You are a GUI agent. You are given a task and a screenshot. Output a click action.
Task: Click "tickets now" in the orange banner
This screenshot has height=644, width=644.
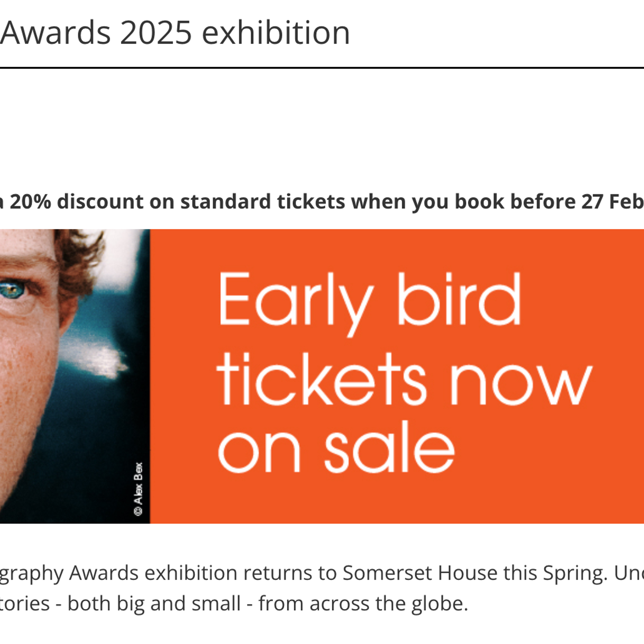[x=404, y=381]
